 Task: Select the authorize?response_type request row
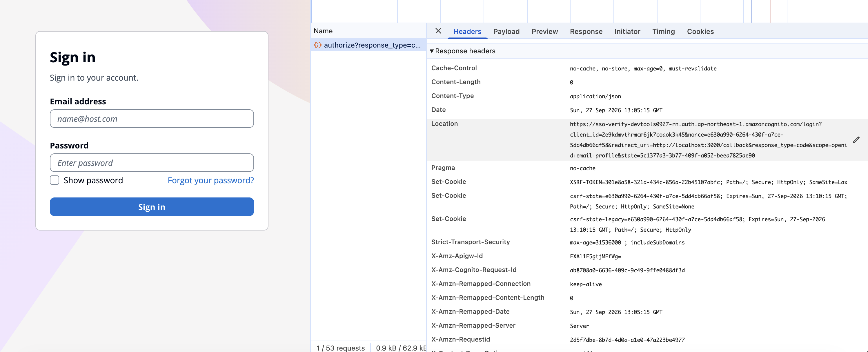click(x=368, y=45)
